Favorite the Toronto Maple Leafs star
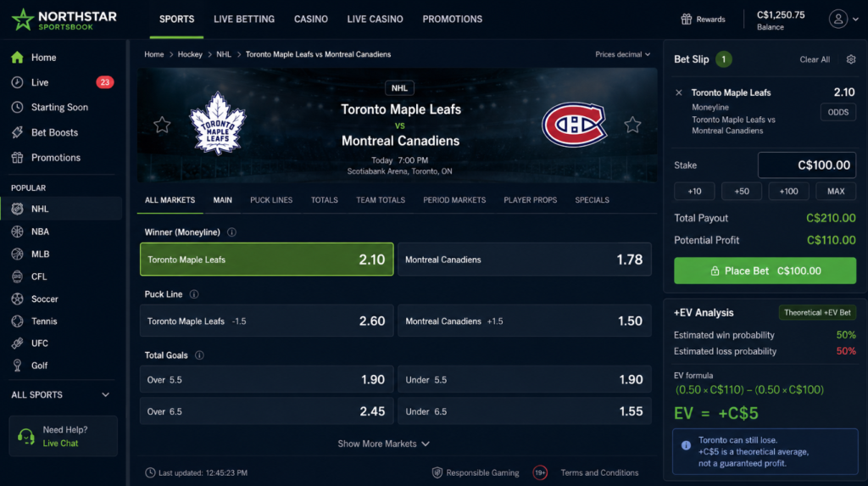The image size is (868, 486). tap(162, 125)
